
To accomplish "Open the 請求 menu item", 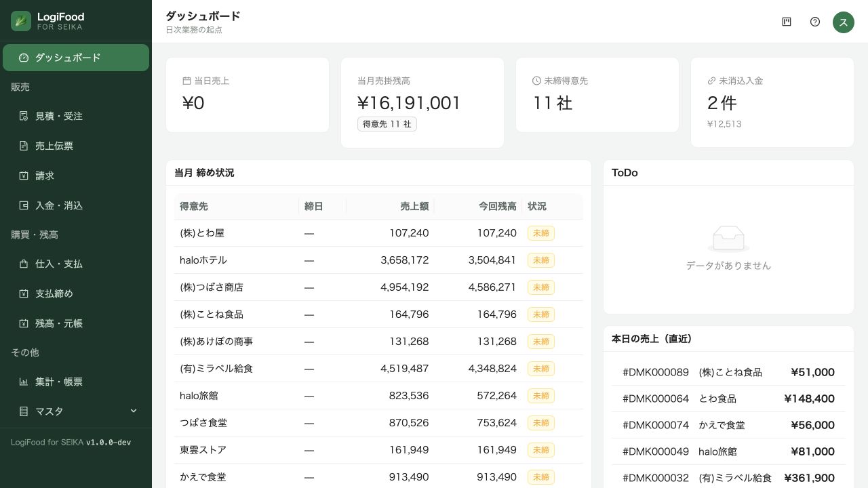I will click(x=76, y=176).
